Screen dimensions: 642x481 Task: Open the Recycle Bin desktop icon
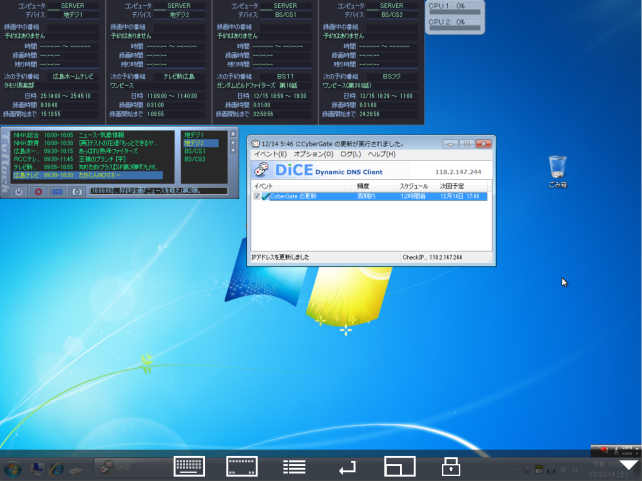point(558,172)
